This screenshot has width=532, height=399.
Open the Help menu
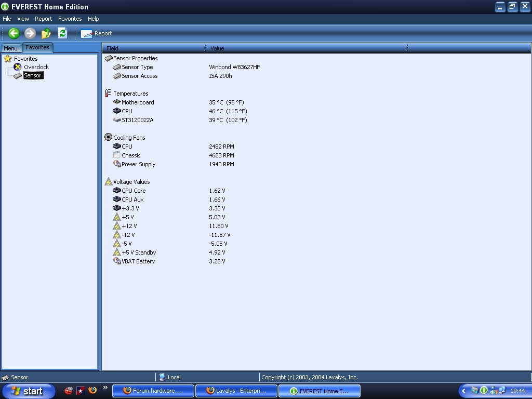pyautogui.click(x=94, y=19)
